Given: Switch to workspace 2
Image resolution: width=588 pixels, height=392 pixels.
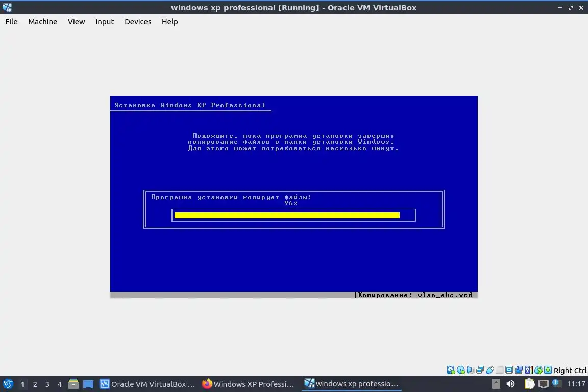Looking at the screenshot, I should (x=35, y=384).
